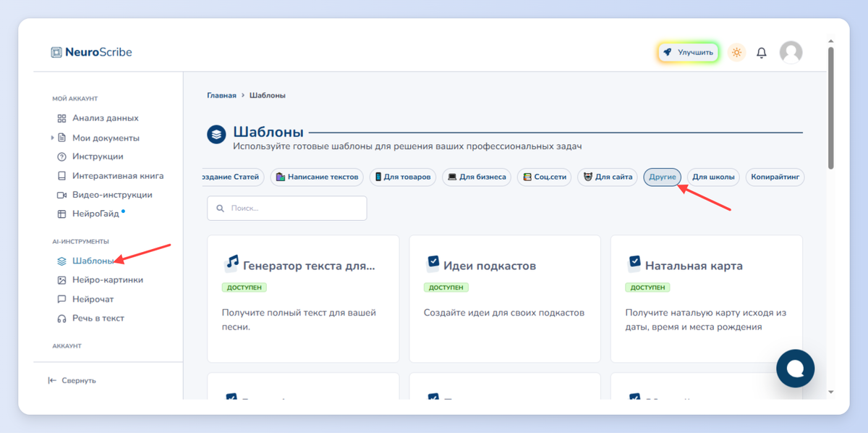The height and width of the screenshot is (433, 868).
Task: Click the Натальная карта checkmark icon
Action: (x=634, y=262)
